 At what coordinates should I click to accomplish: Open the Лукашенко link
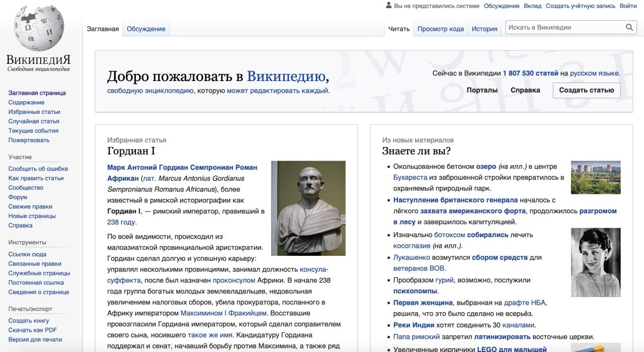tap(411, 257)
